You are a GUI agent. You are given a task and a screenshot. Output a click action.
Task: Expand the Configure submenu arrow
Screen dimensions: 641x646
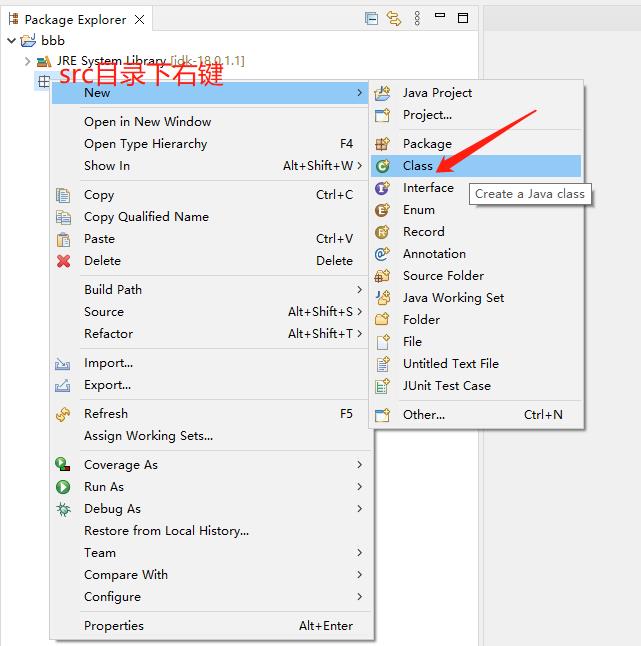360,597
